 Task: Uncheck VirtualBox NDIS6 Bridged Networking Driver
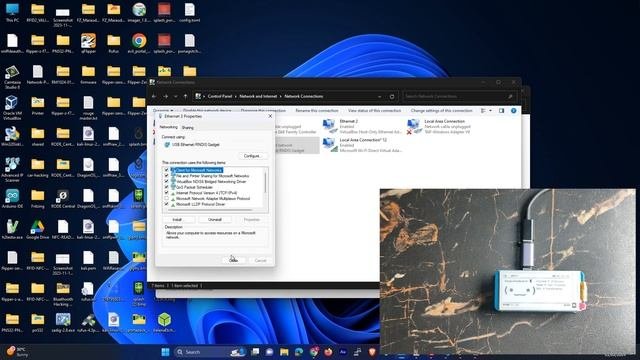point(166,182)
